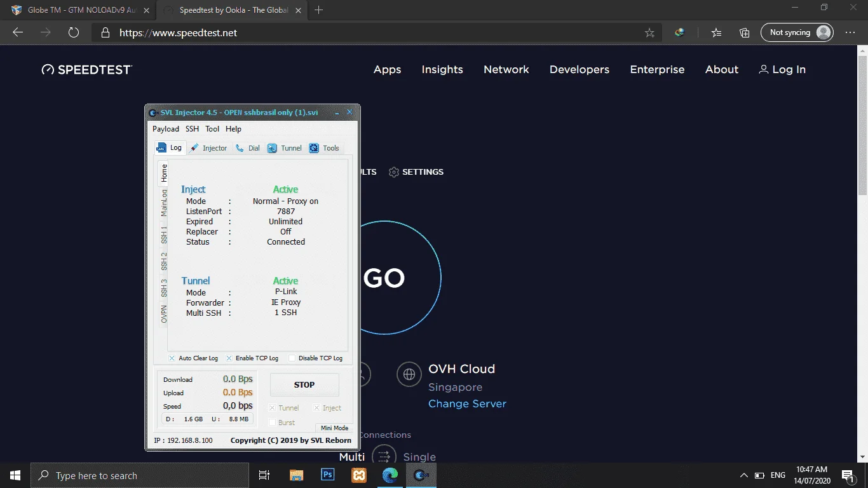Open the Tool menu in SVL Injector
Image resolution: width=868 pixels, height=488 pixels.
(212, 129)
